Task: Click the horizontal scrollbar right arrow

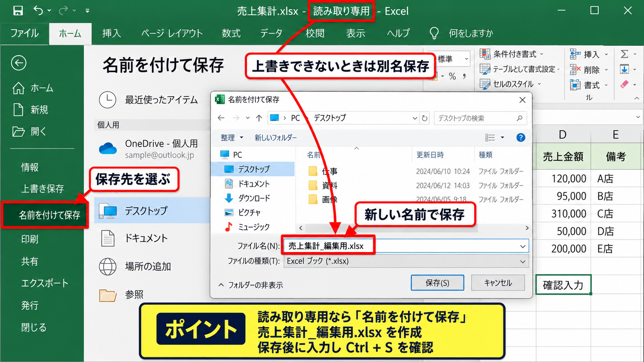Action: tap(527, 228)
